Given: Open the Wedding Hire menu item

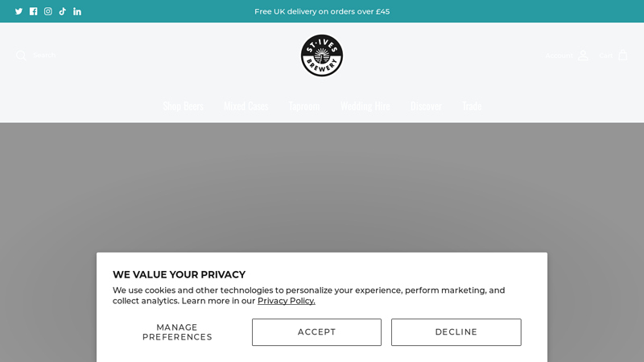Looking at the screenshot, I should point(365,106).
